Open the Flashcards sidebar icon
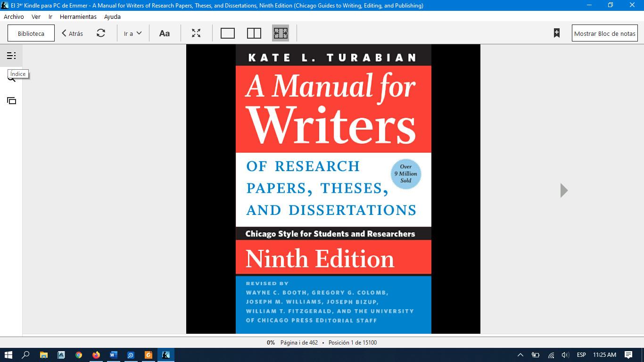This screenshot has height=362, width=644. coord(11,100)
